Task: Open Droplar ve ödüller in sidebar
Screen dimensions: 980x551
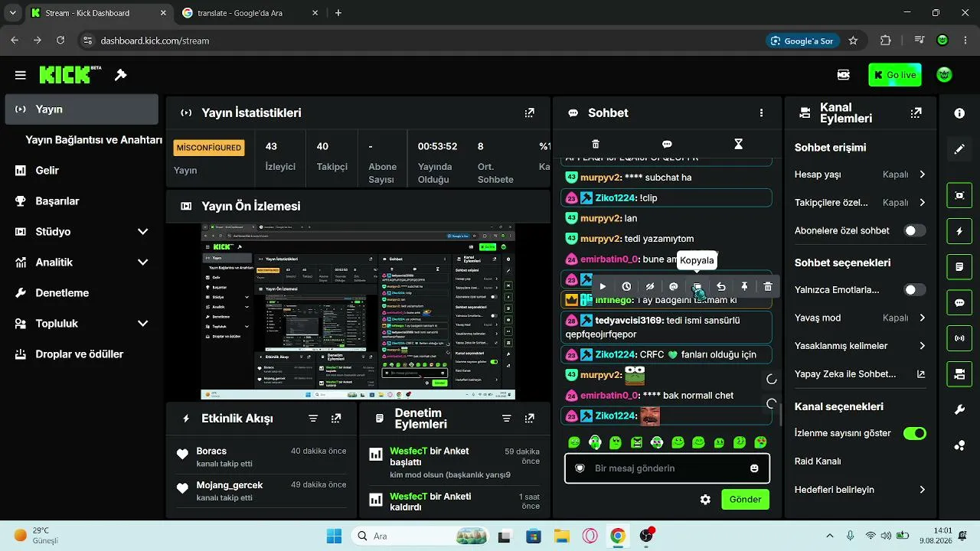Action: pyautogui.click(x=82, y=354)
